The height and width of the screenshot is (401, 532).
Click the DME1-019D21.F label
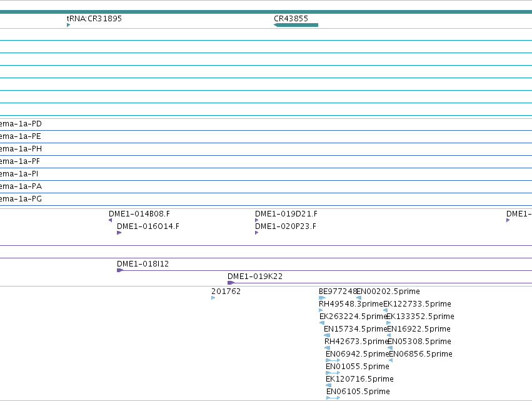[286, 214]
